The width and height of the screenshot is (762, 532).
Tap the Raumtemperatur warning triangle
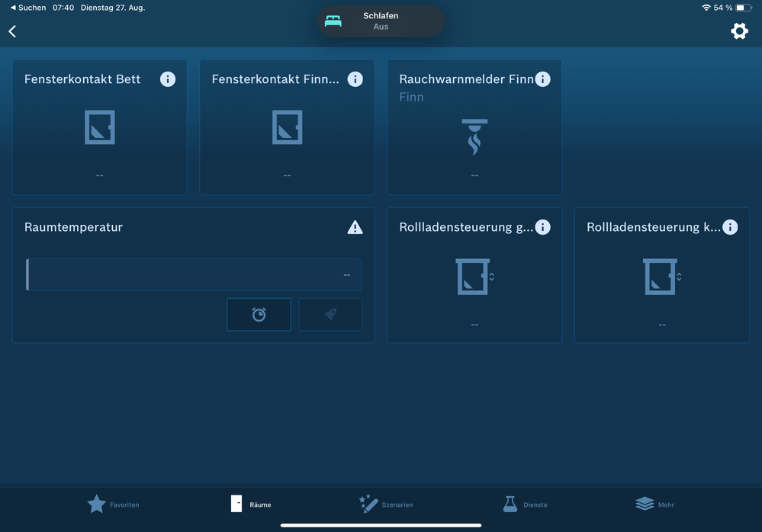tap(355, 227)
